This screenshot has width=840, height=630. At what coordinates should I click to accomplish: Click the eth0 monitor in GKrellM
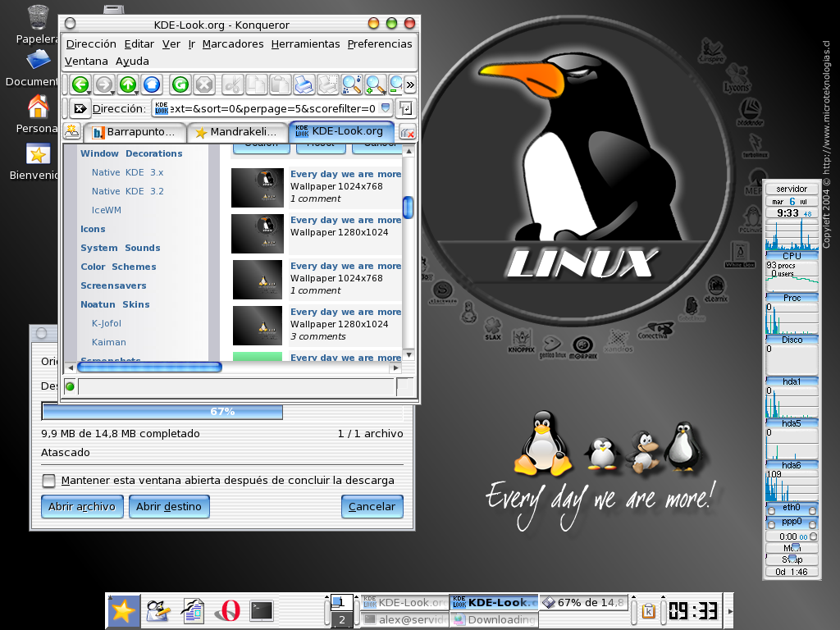click(792, 507)
